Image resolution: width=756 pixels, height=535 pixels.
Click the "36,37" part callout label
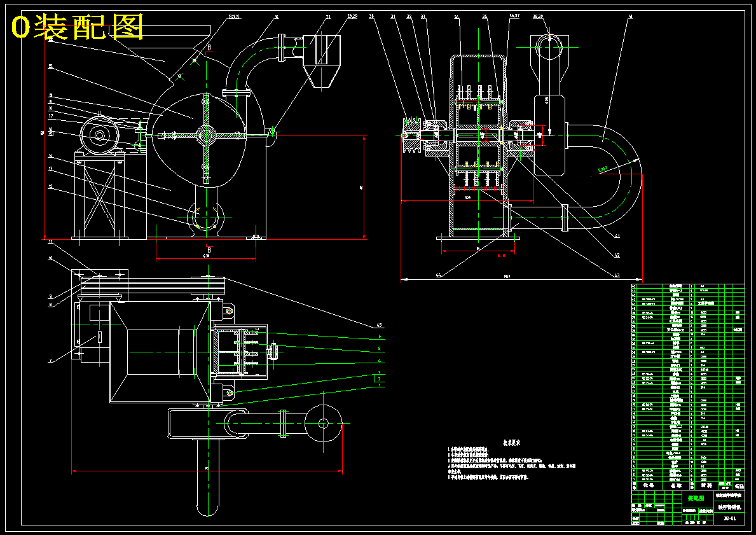514,16
